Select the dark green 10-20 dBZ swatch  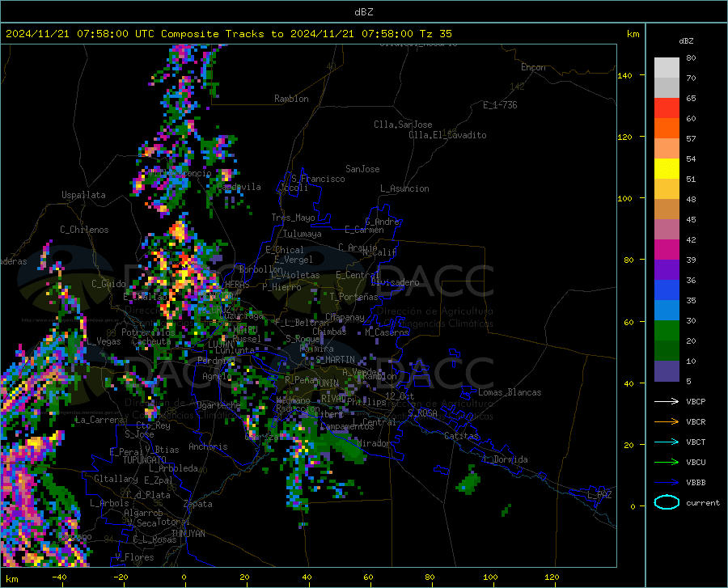[667, 351]
